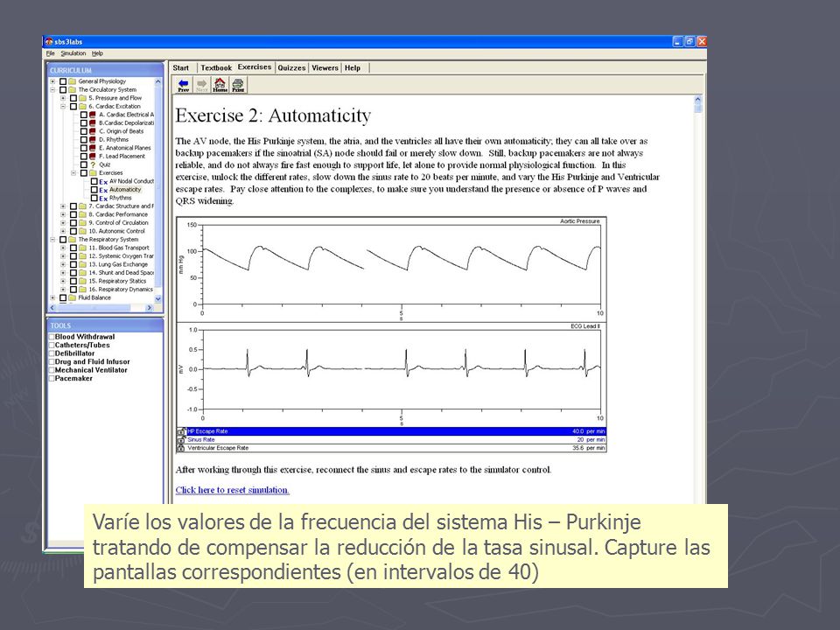Click the 'Click here to reset simulation' link

point(233,490)
